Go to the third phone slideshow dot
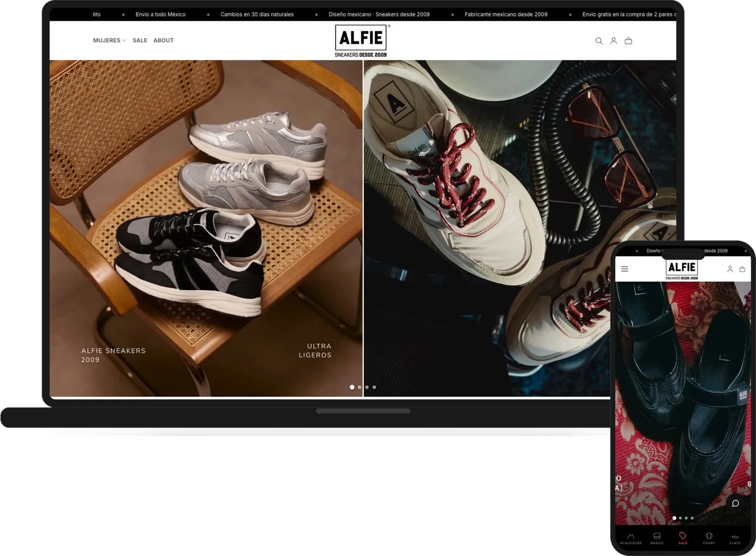756x556 pixels. [x=686, y=518]
